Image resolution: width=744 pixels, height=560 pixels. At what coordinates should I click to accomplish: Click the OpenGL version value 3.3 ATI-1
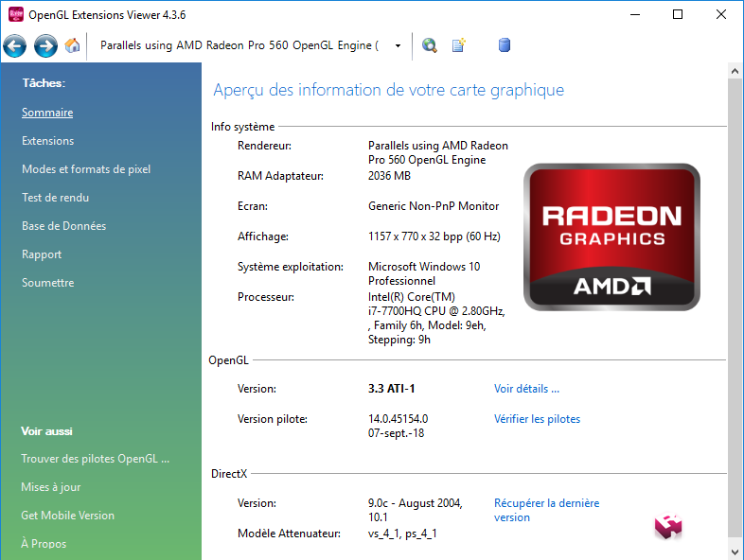tap(392, 389)
